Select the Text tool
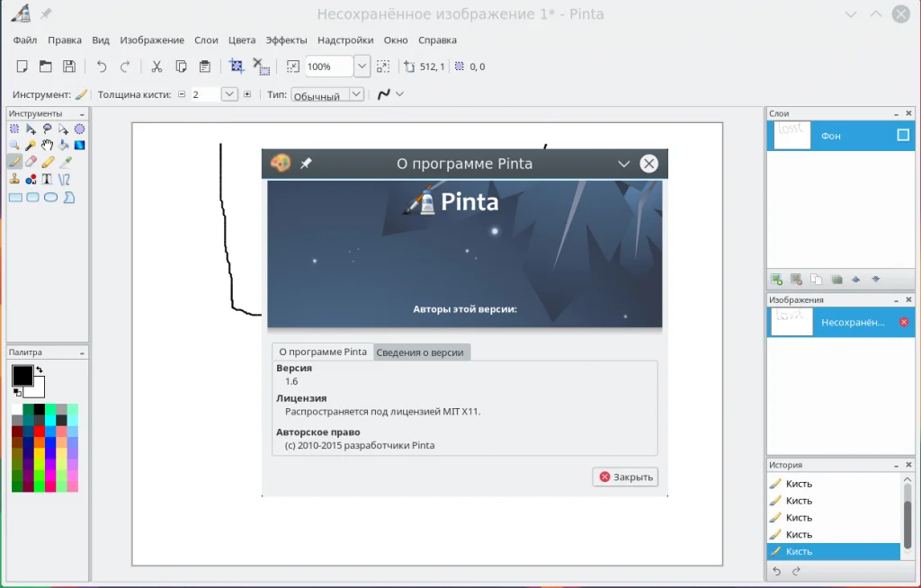This screenshot has width=921, height=588. click(x=47, y=179)
